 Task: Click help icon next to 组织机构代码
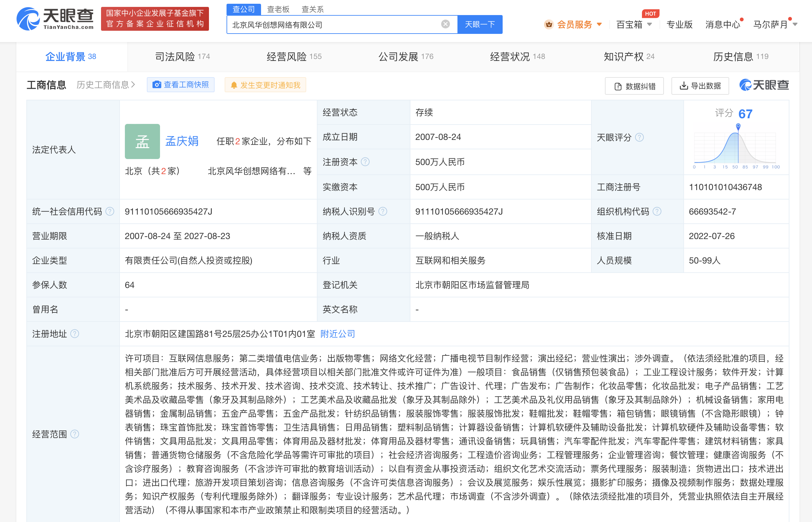[657, 211]
